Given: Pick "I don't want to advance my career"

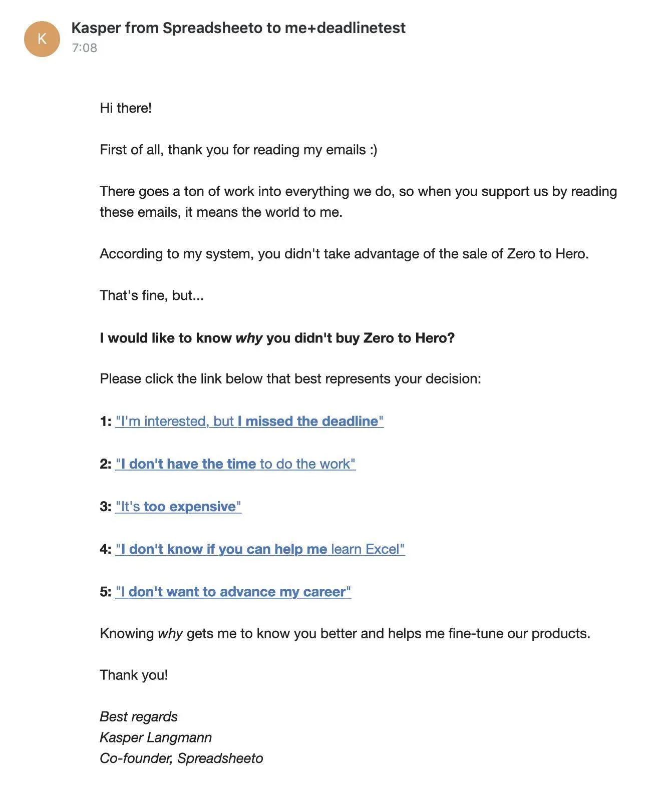Looking at the screenshot, I should point(233,592).
